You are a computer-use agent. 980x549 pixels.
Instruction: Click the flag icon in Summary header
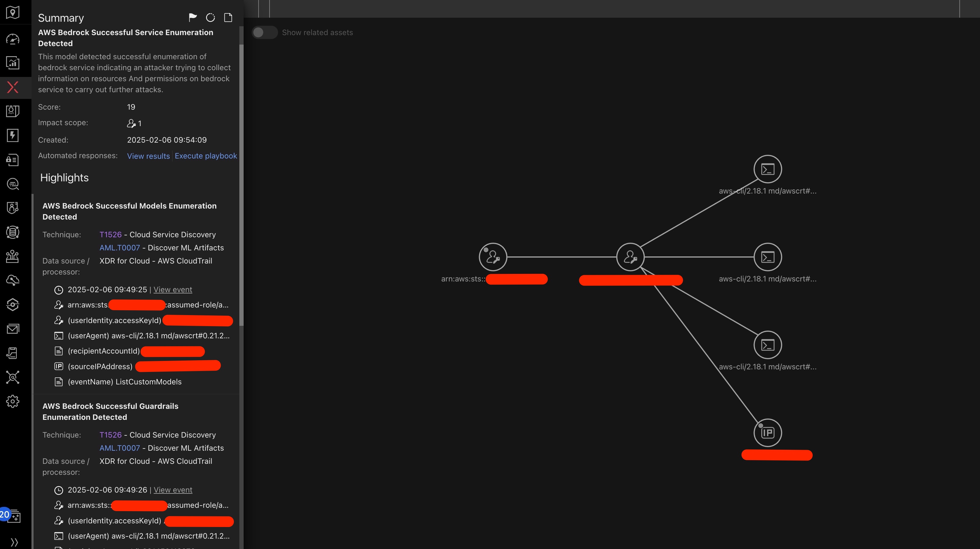point(193,17)
